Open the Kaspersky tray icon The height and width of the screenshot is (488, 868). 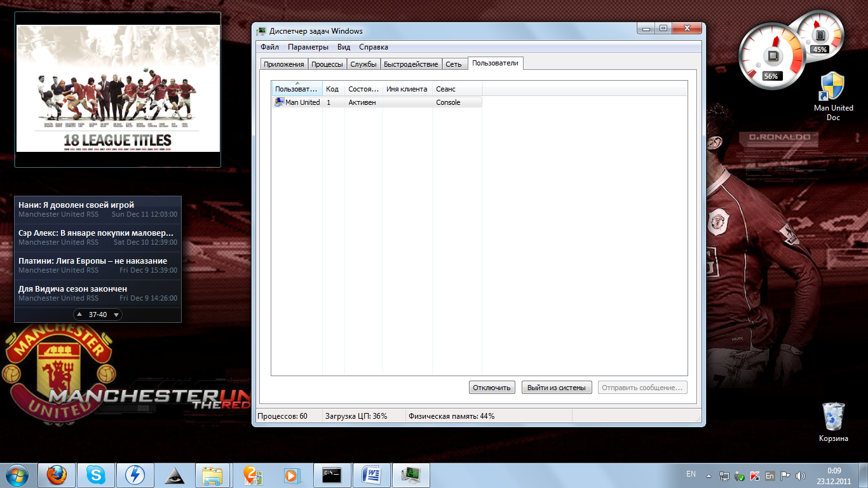(x=755, y=475)
